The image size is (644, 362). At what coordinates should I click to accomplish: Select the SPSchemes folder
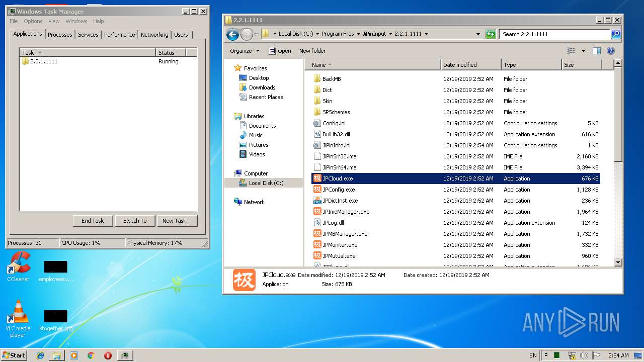click(336, 112)
